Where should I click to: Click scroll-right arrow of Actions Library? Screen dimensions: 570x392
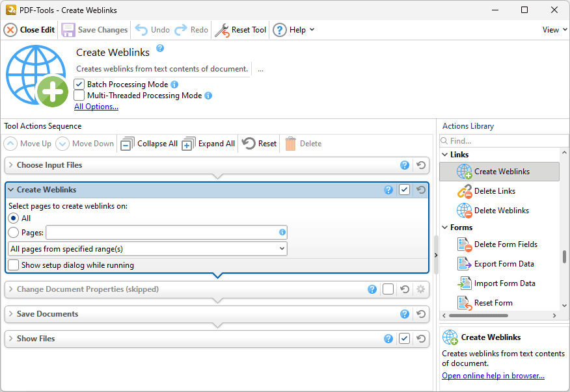[554, 316]
